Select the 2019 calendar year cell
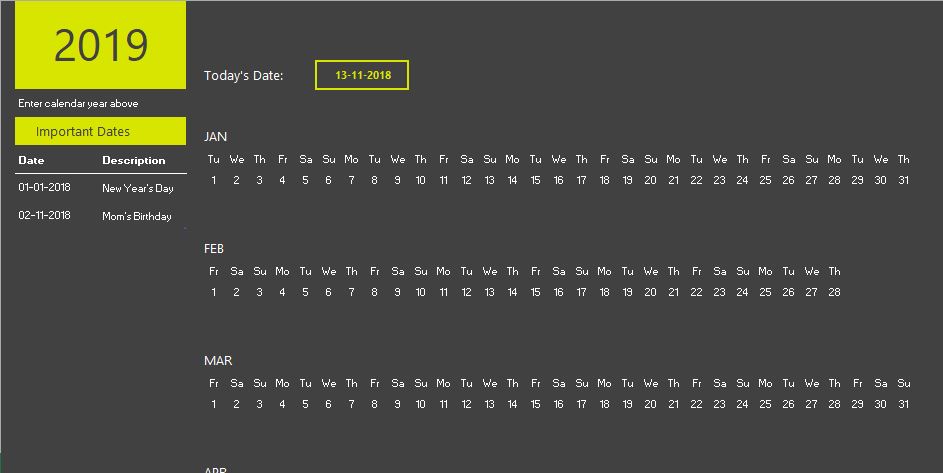 click(100, 45)
